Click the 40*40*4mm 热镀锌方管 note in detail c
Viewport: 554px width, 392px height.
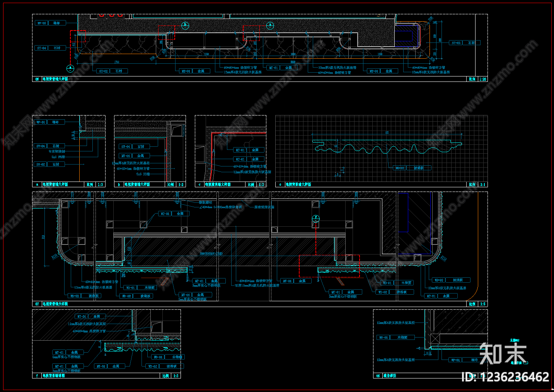coord(250,166)
